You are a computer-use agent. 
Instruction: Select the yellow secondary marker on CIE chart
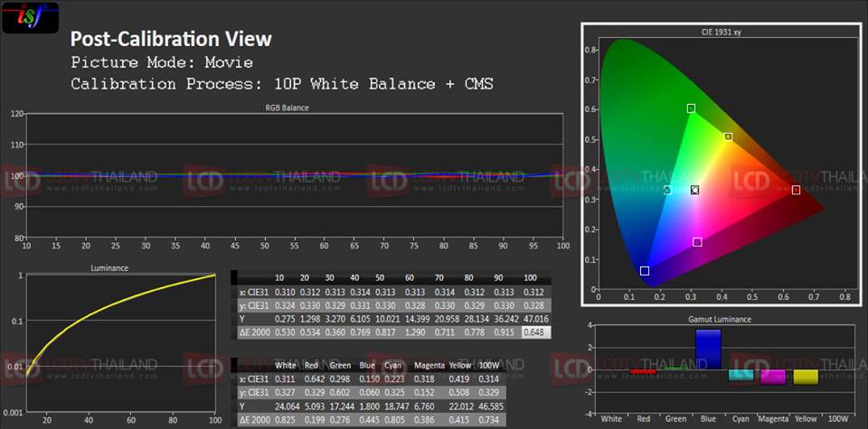tap(728, 137)
